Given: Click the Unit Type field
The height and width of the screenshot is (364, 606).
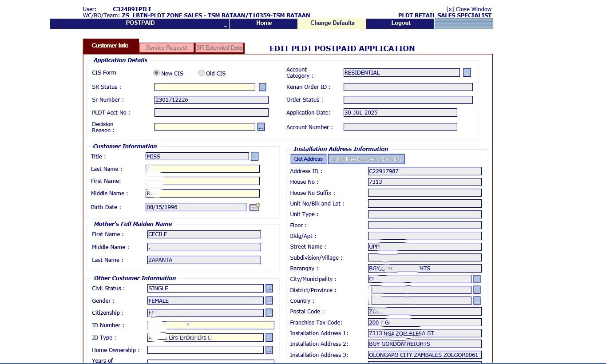Looking at the screenshot, I should [425, 214].
